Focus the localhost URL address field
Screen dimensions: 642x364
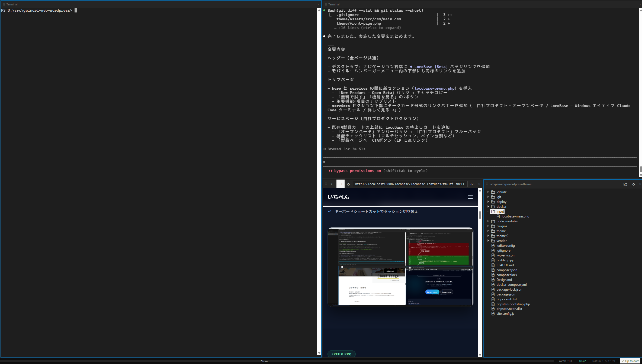click(410, 184)
